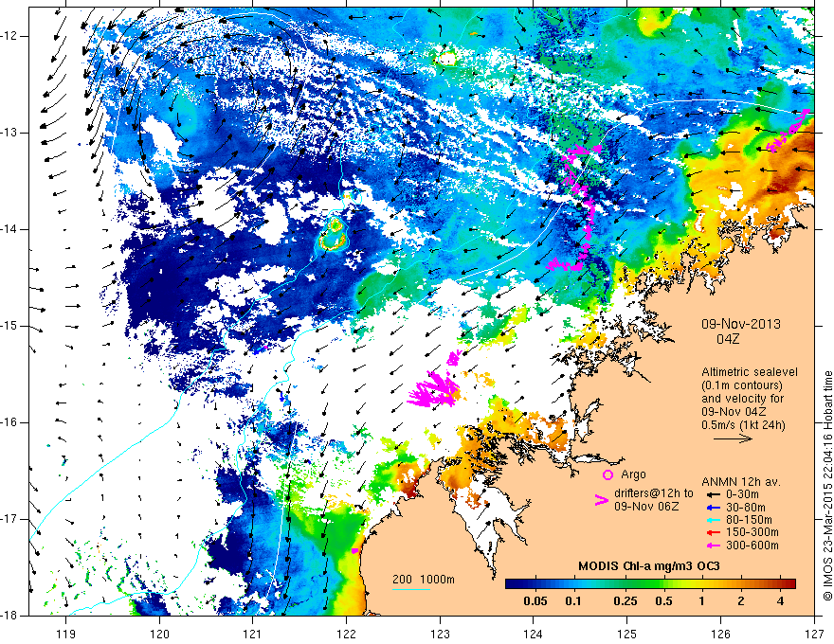This screenshot has height=644, width=834.
Task: Click longitude axis label 122
Action: pos(346,635)
